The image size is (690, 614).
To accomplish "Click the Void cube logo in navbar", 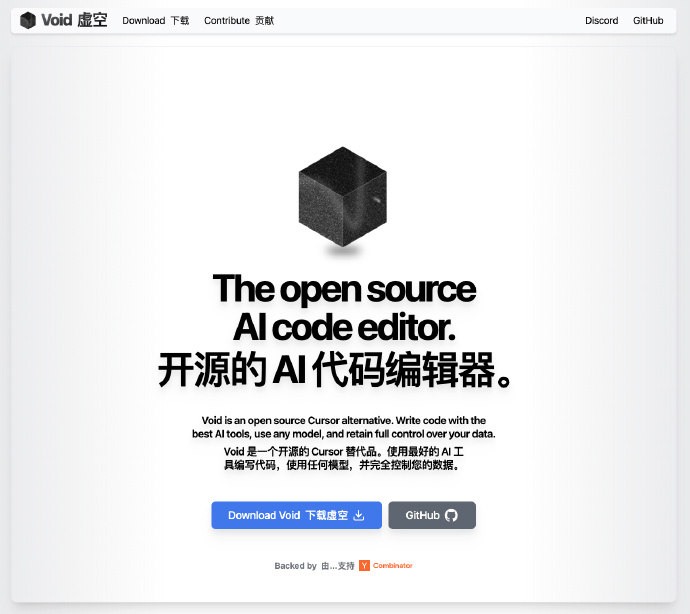I will pyautogui.click(x=28, y=20).
